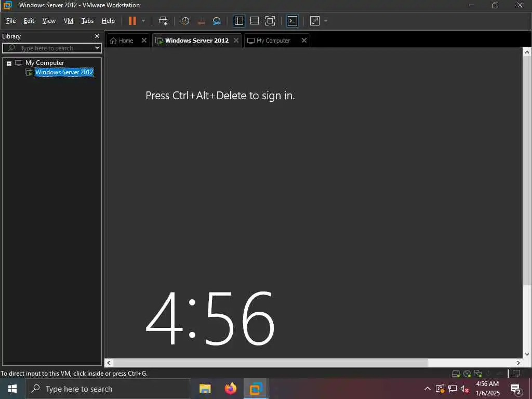Click the hard disk status bar icon
Viewport: 532px width, 399px height.
click(x=456, y=374)
